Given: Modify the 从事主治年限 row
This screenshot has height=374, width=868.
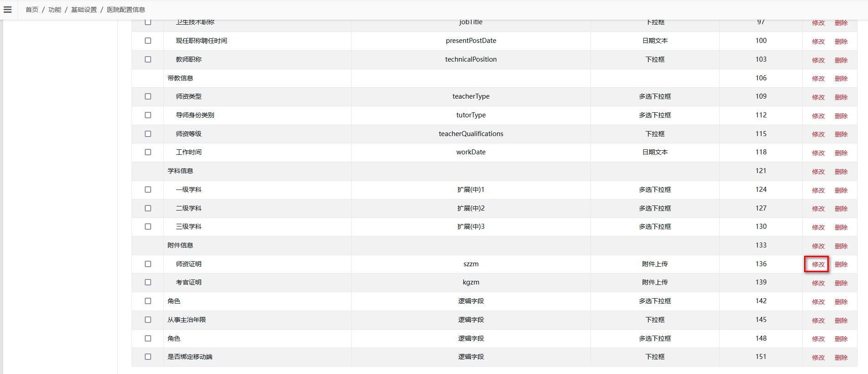Looking at the screenshot, I should coord(818,321).
